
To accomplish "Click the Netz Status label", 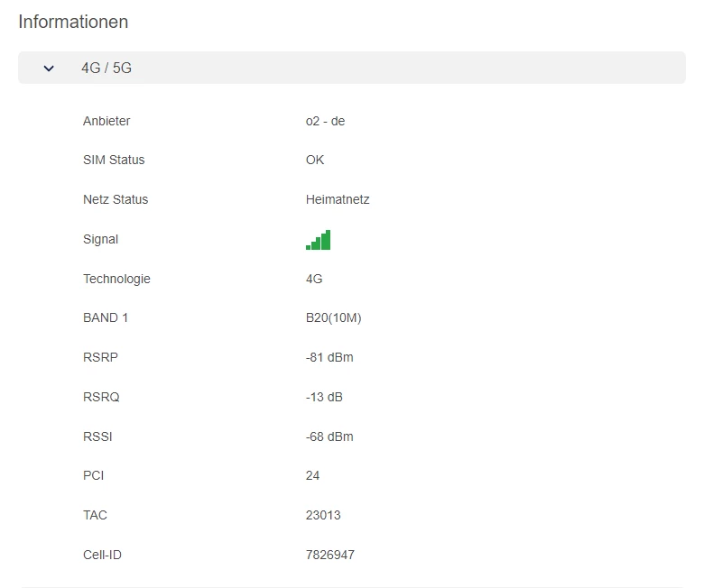I will (x=116, y=199).
